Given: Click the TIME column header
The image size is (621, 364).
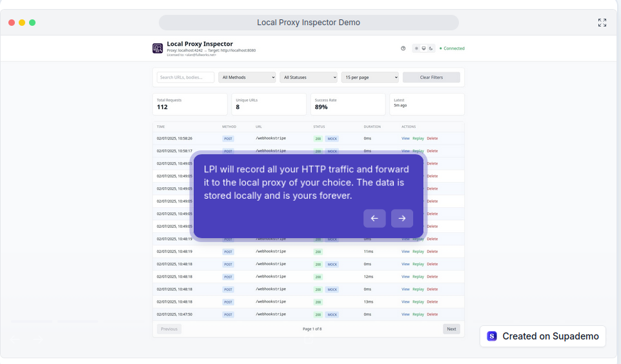Looking at the screenshot, I should pos(161,126).
